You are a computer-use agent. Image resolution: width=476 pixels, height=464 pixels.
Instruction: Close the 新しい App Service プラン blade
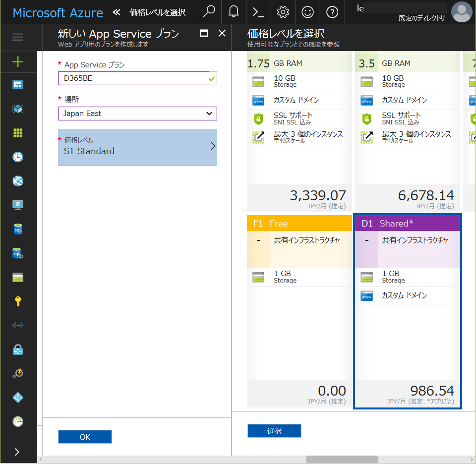click(222, 33)
